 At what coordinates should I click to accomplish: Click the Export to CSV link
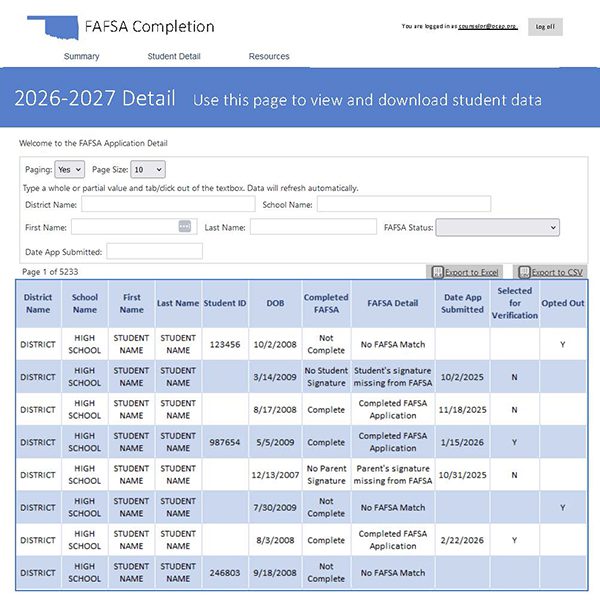(x=557, y=272)
